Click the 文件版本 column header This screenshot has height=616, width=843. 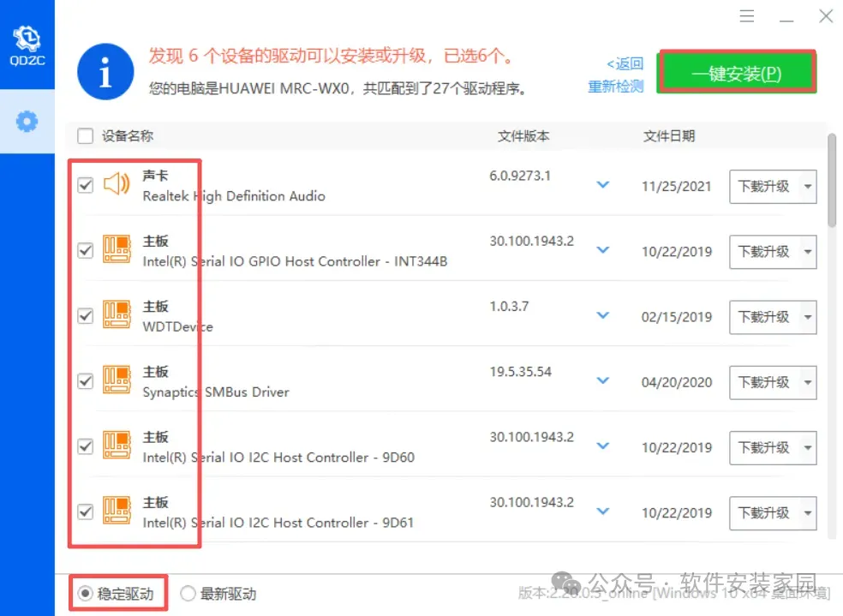click(523, 136)
